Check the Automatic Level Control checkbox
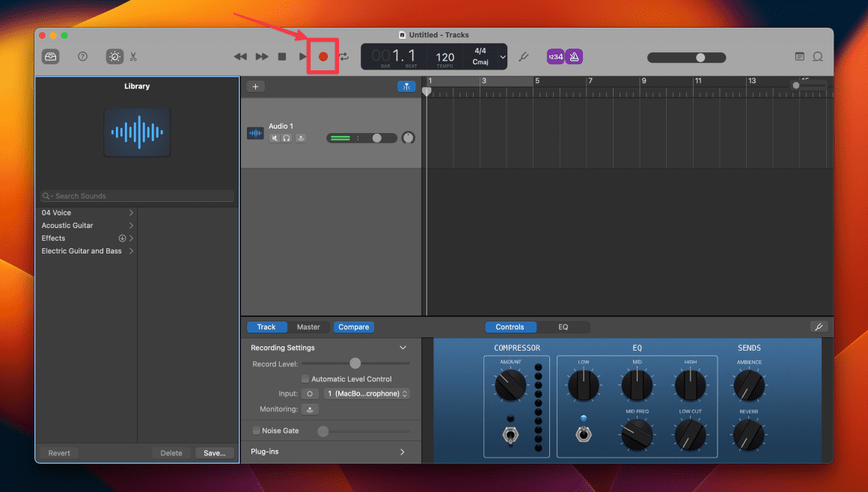868x492 pixels. click(305, 378)
